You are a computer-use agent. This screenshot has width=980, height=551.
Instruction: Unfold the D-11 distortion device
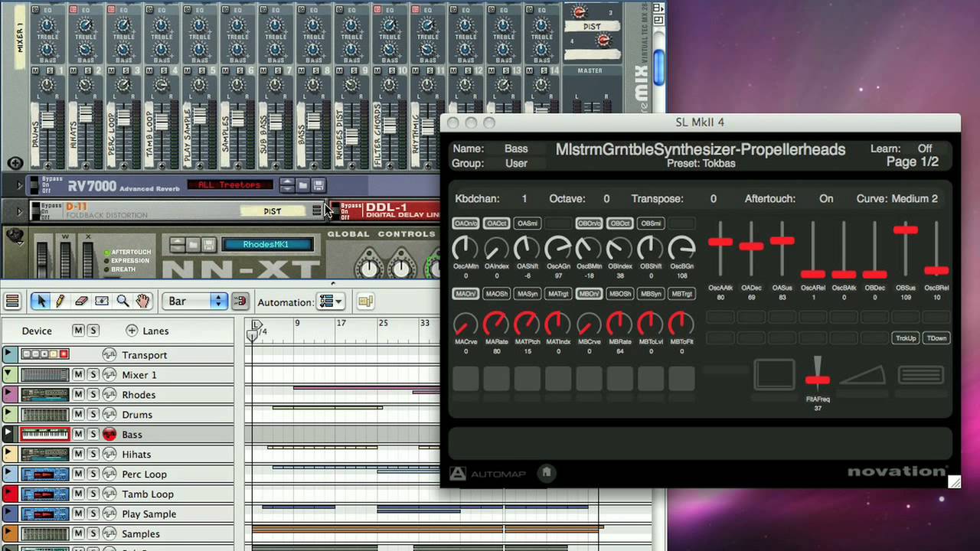point(21,210)
